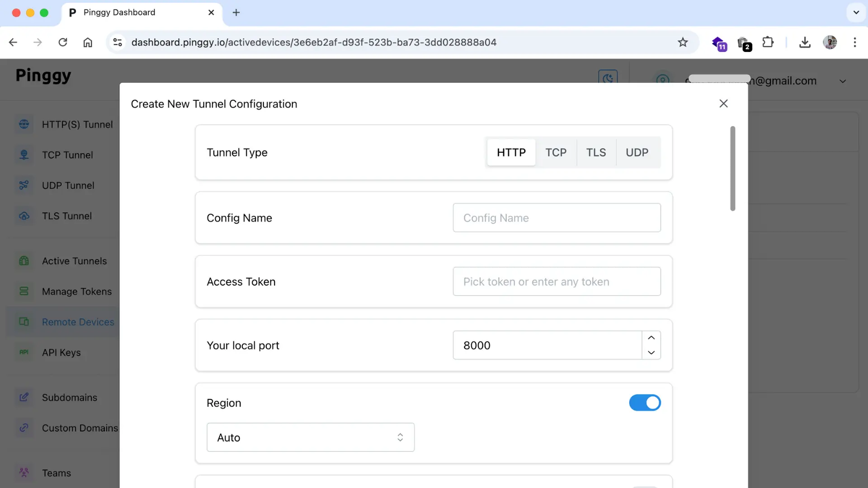Click the Config Name input field
Screen dimensions: 868x488
click(557, 217)
